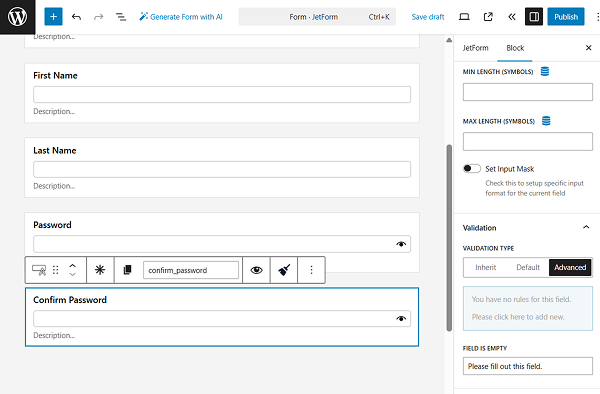Edit the Last Name description text
Screen dimensions: 600x394
point(54,186)
